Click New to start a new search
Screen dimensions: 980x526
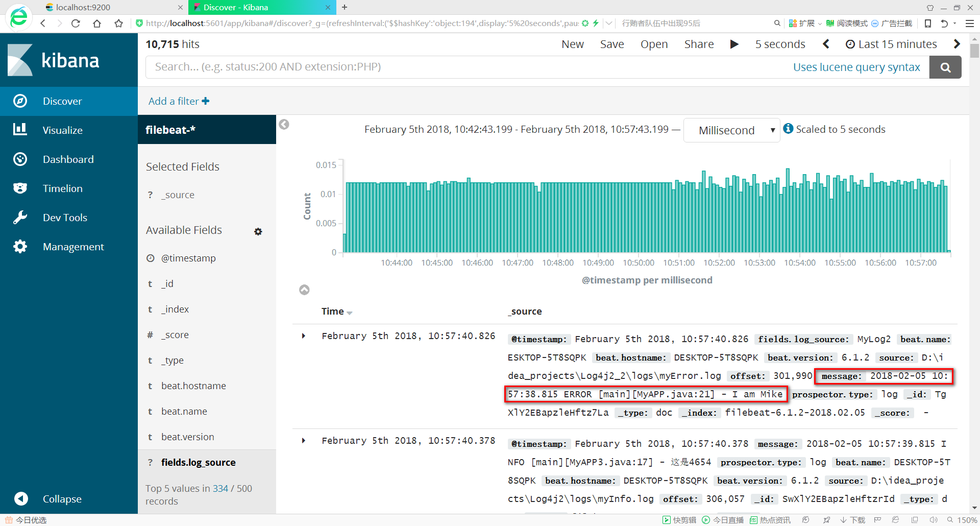tap(573, 44)
